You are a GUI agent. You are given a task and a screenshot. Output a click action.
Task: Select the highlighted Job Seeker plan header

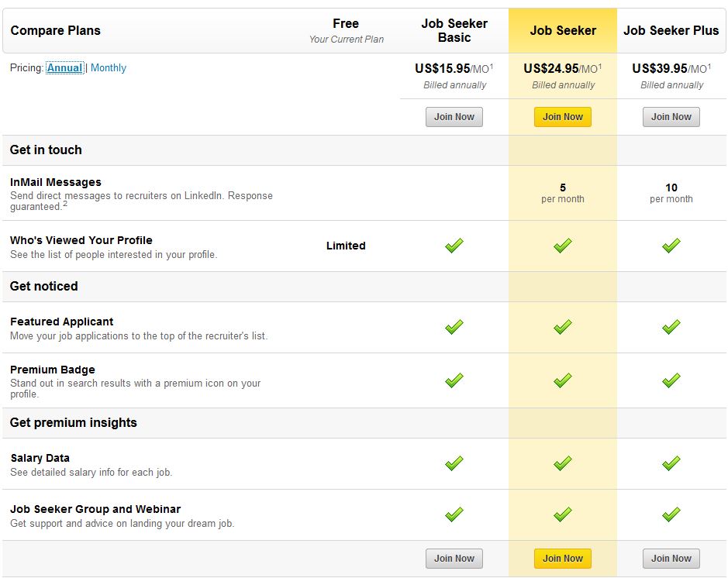(563, 31)
